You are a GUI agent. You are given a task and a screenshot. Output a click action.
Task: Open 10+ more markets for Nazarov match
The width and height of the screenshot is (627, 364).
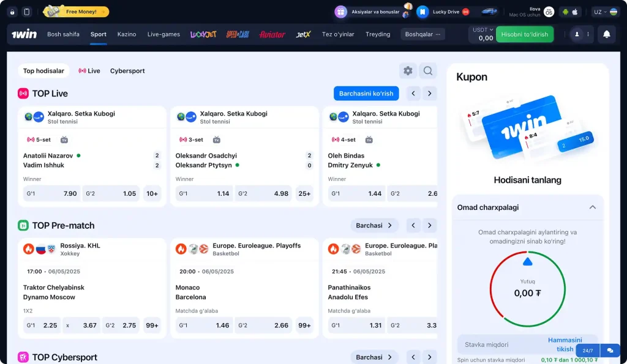click(x=152, y=193)
